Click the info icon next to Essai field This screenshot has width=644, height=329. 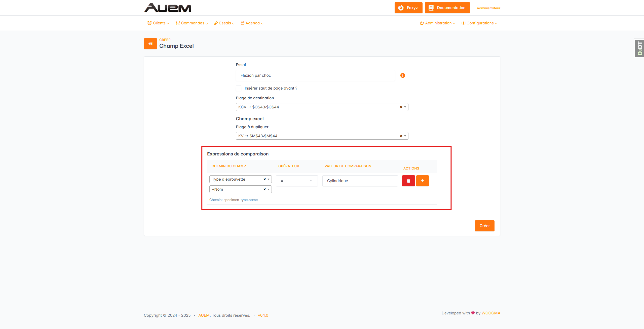coord(403,75)
